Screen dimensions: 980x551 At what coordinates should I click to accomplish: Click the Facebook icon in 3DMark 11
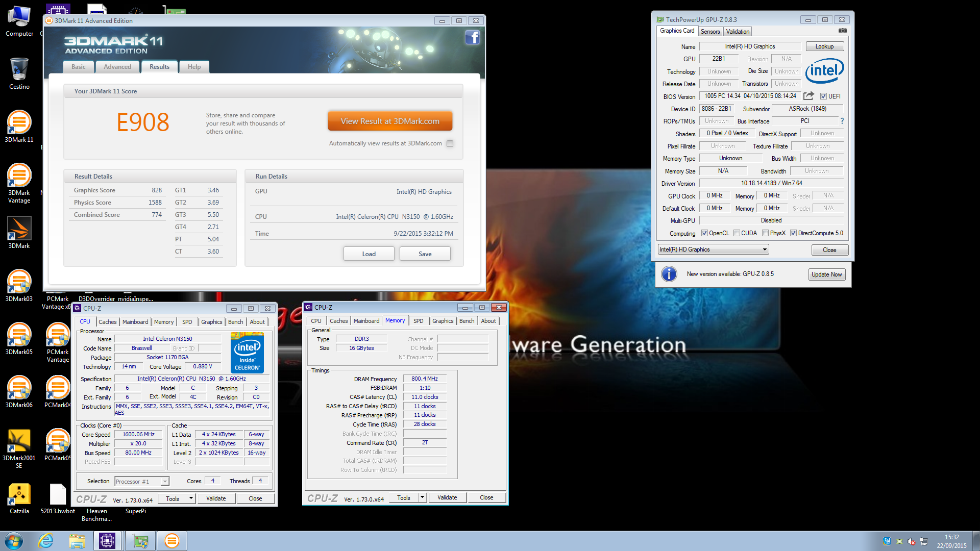point(473,37)
